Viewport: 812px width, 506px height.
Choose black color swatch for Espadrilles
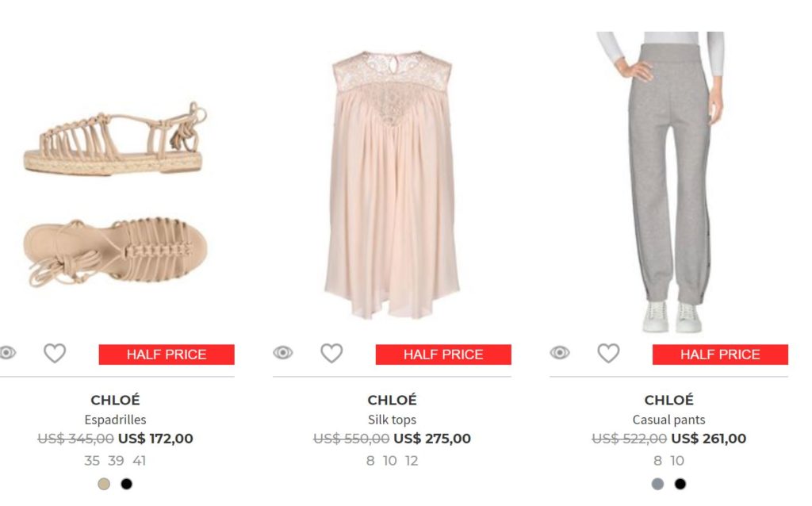(126, 484)
